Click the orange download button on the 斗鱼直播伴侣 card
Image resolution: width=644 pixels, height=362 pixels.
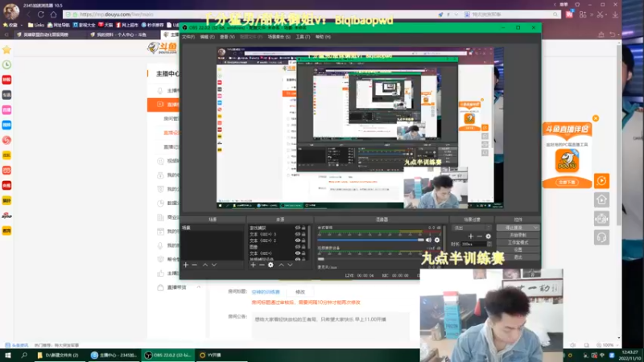568,183
